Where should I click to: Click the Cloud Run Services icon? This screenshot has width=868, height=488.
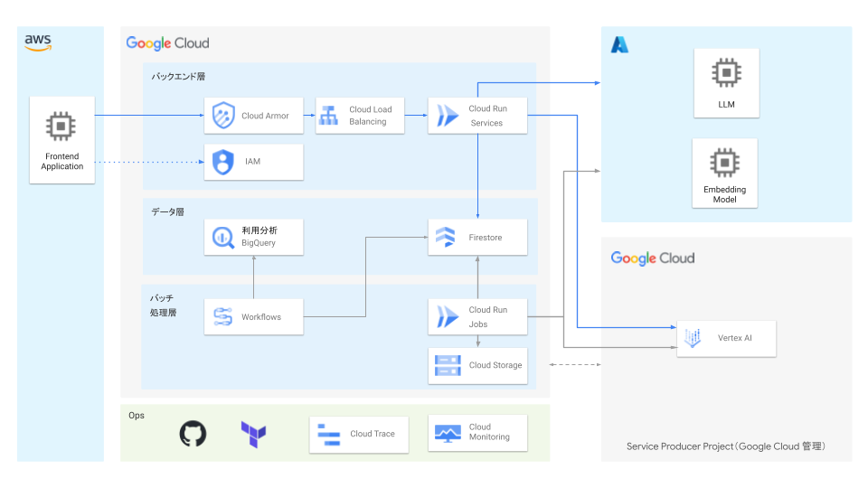pos(448,116)
